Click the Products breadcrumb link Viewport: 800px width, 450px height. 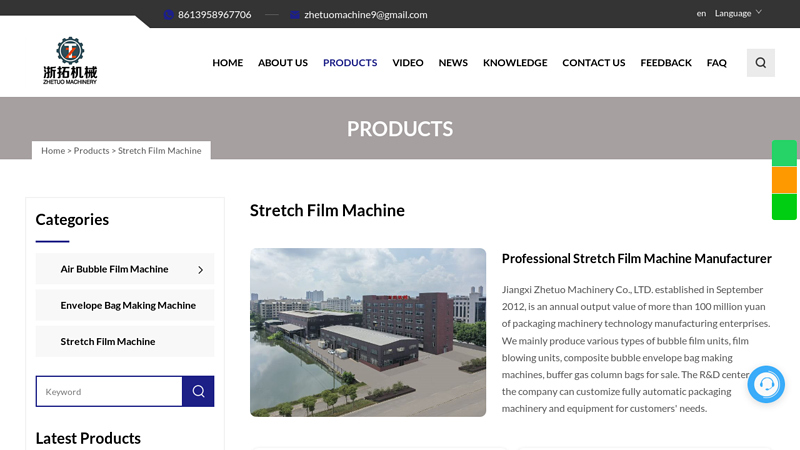click(91, 151)
